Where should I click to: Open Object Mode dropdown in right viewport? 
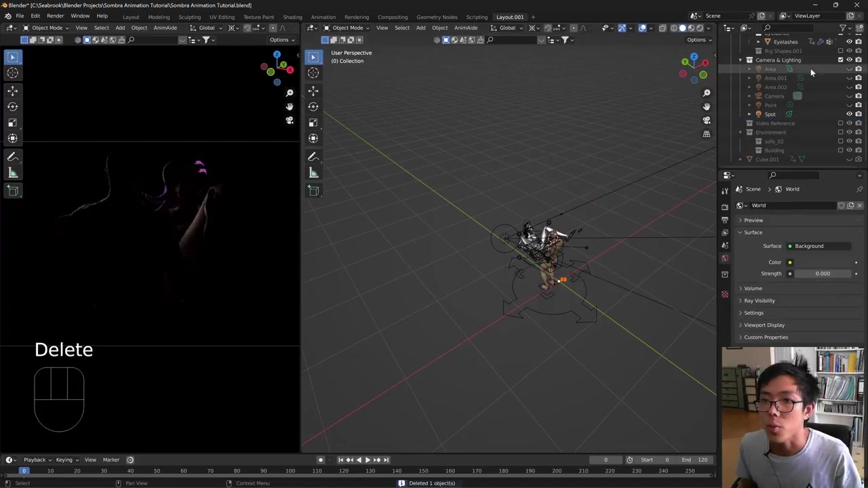click(x=347, y=28)
